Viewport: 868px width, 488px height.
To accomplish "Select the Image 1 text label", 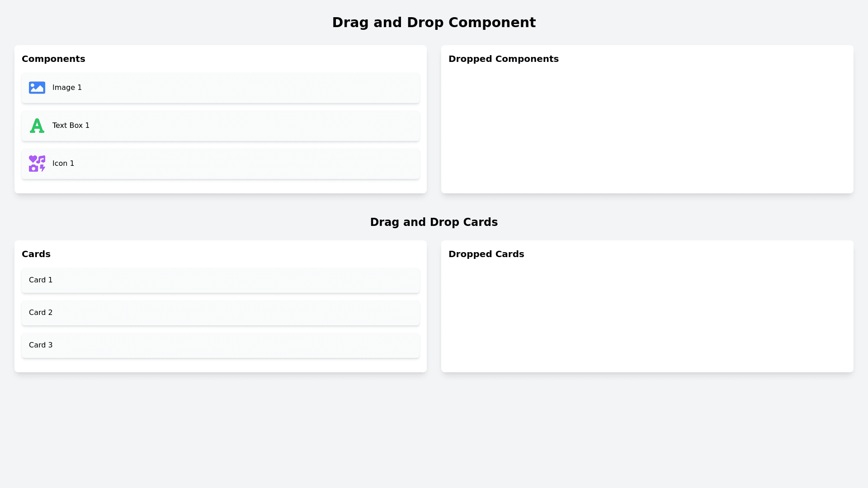I will (x=67, y=88).
